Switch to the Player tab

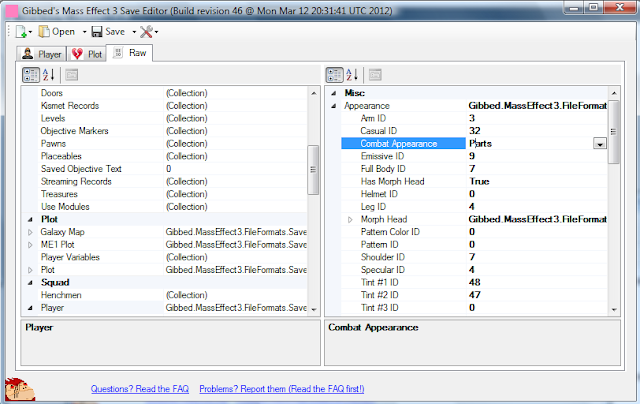click(x=42, y=54)
